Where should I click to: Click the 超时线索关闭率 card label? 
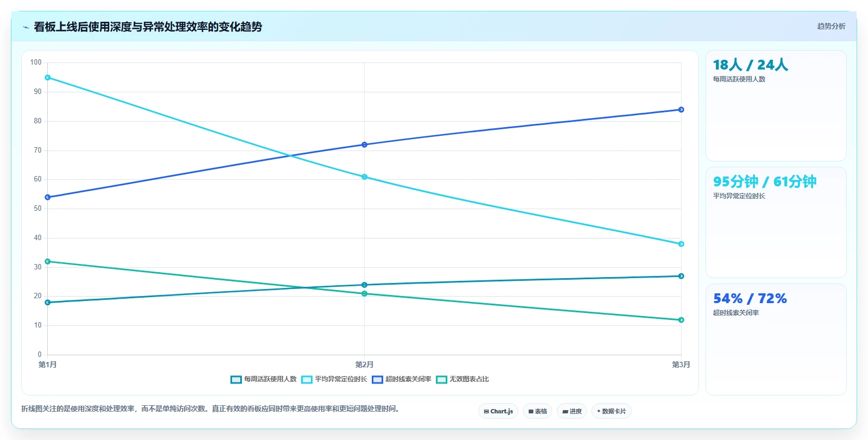pyautogui.click(x=736, y=313)
